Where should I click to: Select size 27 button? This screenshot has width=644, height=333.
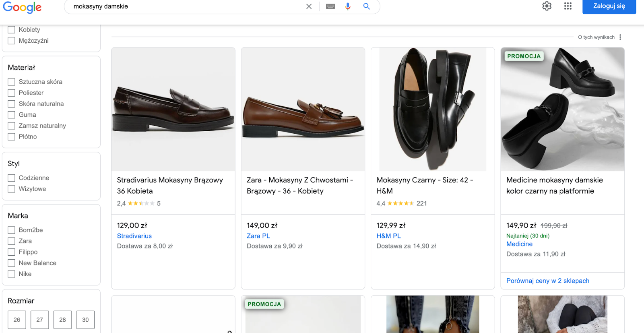(x=40, y=320)
